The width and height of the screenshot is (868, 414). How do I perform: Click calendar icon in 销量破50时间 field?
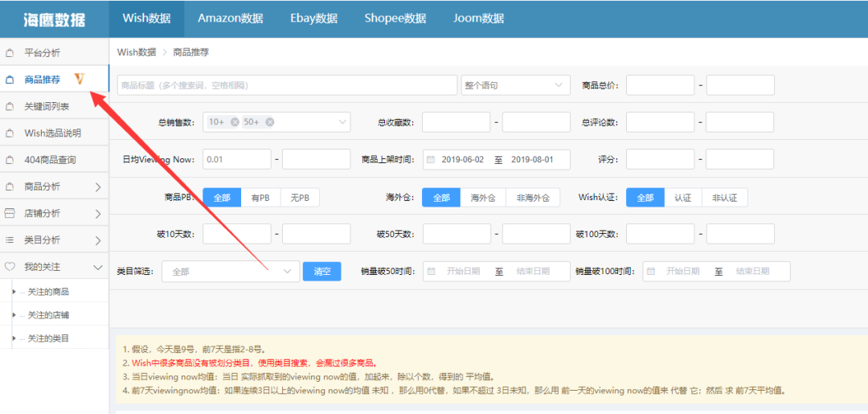click(432, 271)
